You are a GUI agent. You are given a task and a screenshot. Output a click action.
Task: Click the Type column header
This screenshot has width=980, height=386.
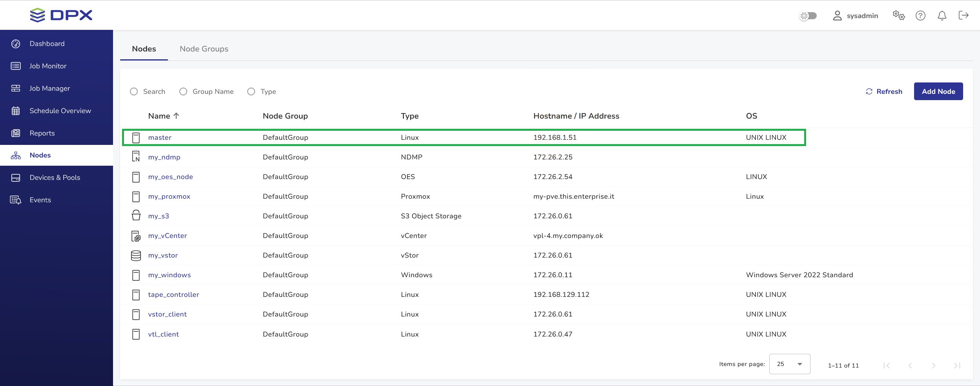coord(410,116)
